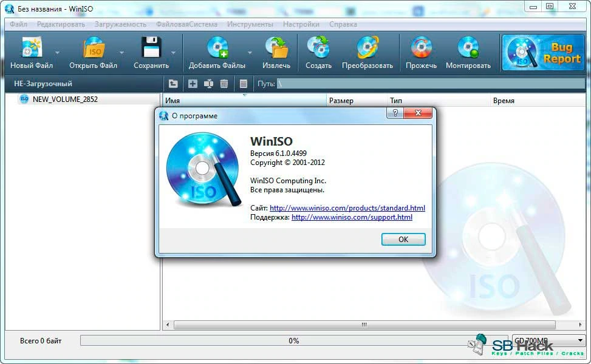Click the icon in О программе title bar
The image size is (591, 364).
[163, 115]
